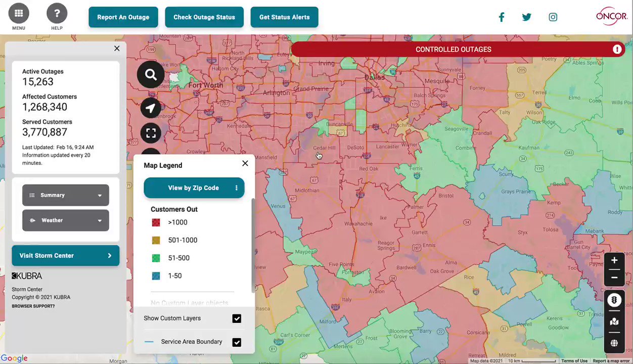Open the Help question mark icon
Screen dimensions: 633x364
tap(57, 13)
